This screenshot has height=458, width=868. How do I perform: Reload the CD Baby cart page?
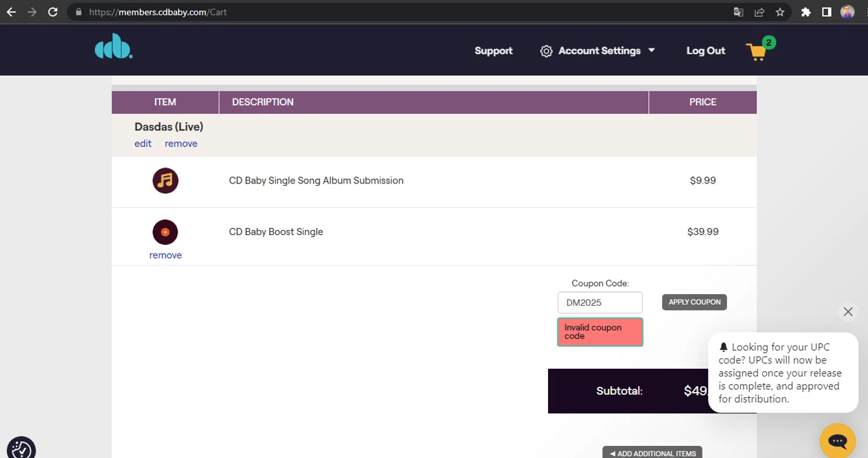[x=53, y=12]
